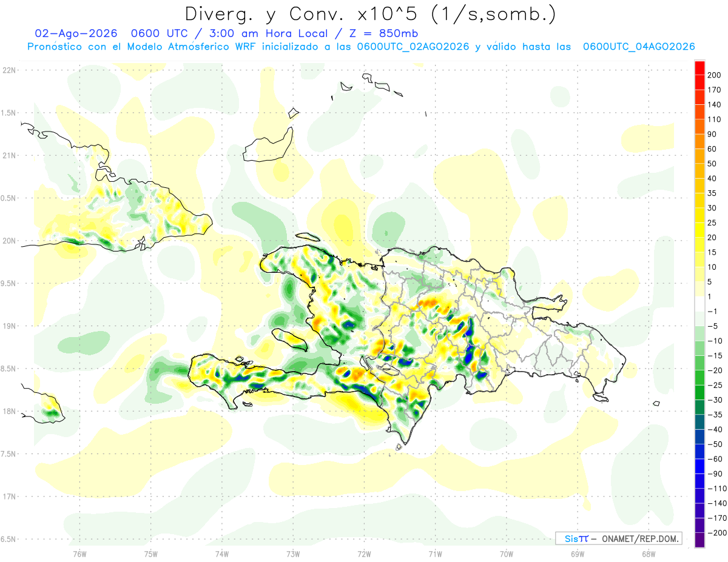Image resolution: width=728 pixels, height=562 pixels.
Task: Click the '76W' longitude label
Action: pos(79,554)
